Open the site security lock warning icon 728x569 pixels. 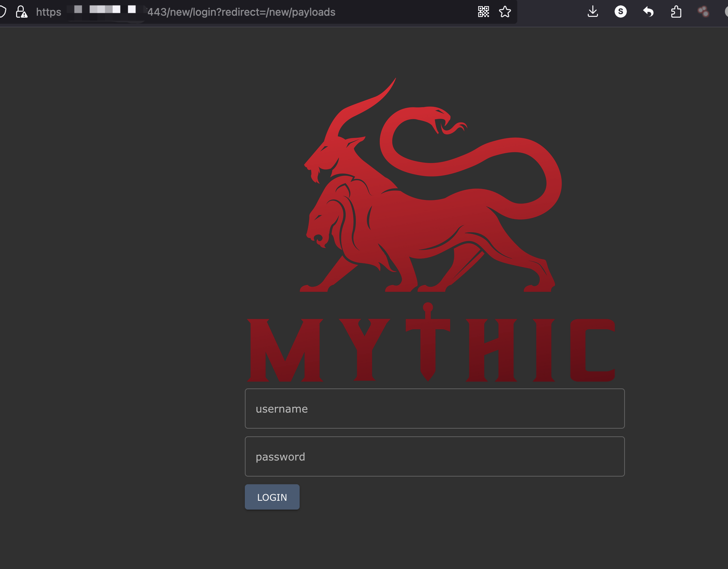pos(21,12)
